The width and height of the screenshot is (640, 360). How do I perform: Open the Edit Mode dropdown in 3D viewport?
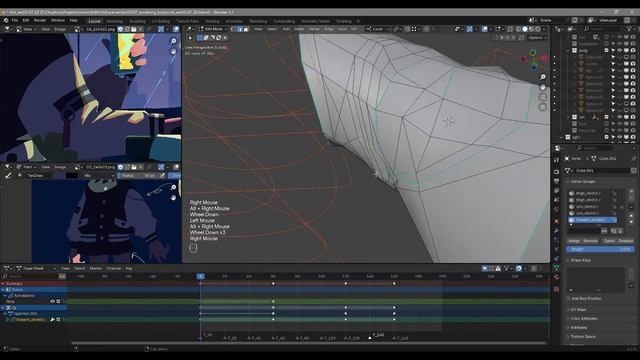213,29
